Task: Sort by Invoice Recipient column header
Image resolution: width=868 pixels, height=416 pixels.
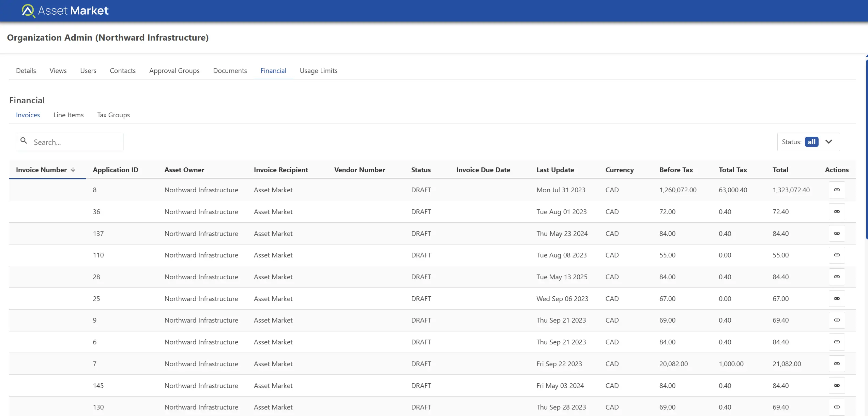Action: tap(281, 170)
